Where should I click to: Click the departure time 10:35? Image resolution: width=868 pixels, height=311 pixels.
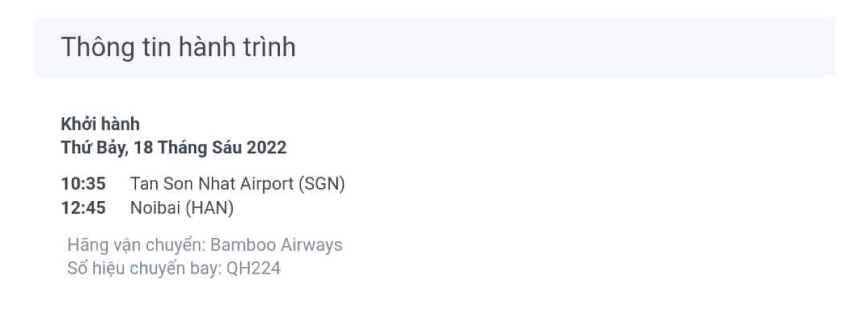(84, 184)
